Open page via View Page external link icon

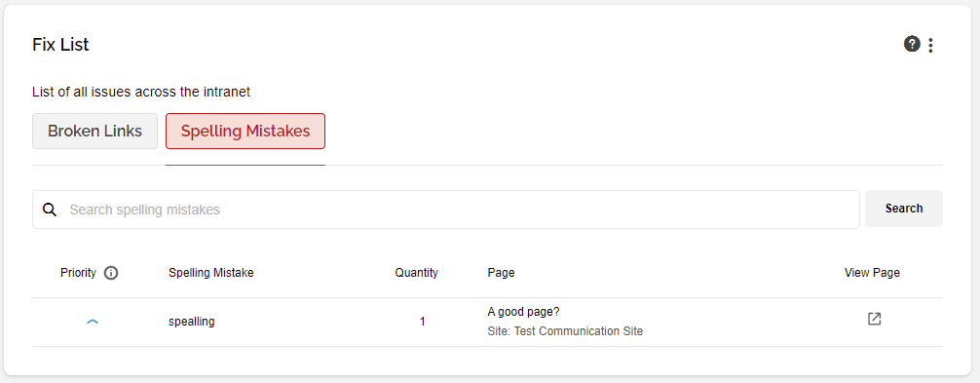pos(875,319)
